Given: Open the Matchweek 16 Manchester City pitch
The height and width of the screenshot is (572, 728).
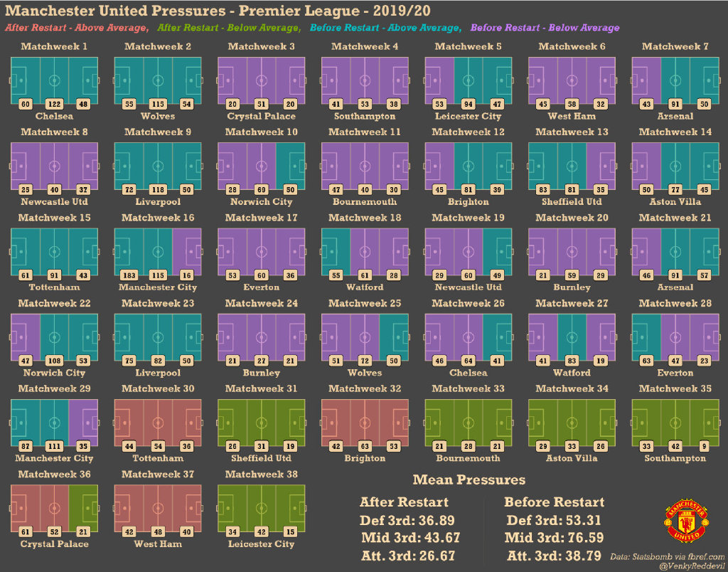Looking at the screenshot, I should pos(158,251).
